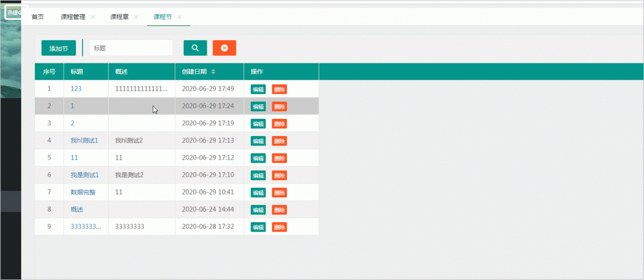Screen dimensions: 644x280
Task: Click the date 2020-06-29 17:12
Action: [x=208, y=158]
